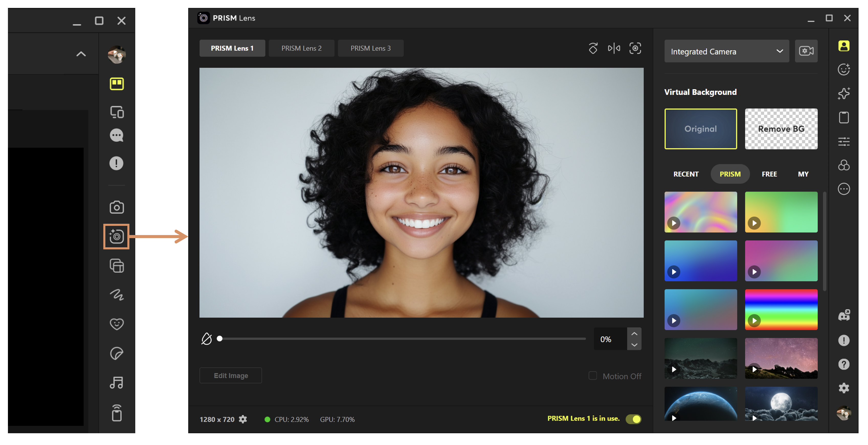Select the scribble draw icon in left sidebar
Image resolution: width=868 pixels, height=445 pixels.
coord(117,295)
